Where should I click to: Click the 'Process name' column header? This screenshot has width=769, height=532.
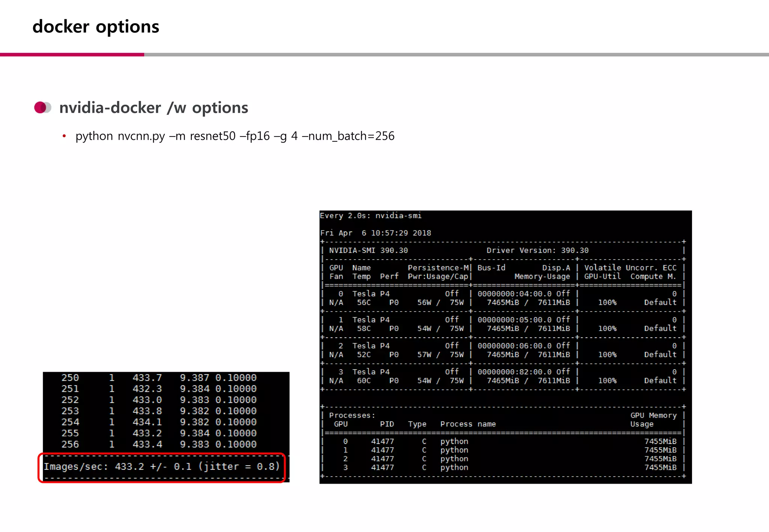468,424
